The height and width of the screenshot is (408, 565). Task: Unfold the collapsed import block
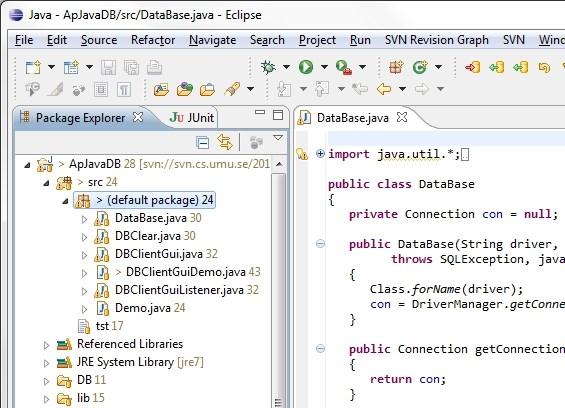point(320,154)
